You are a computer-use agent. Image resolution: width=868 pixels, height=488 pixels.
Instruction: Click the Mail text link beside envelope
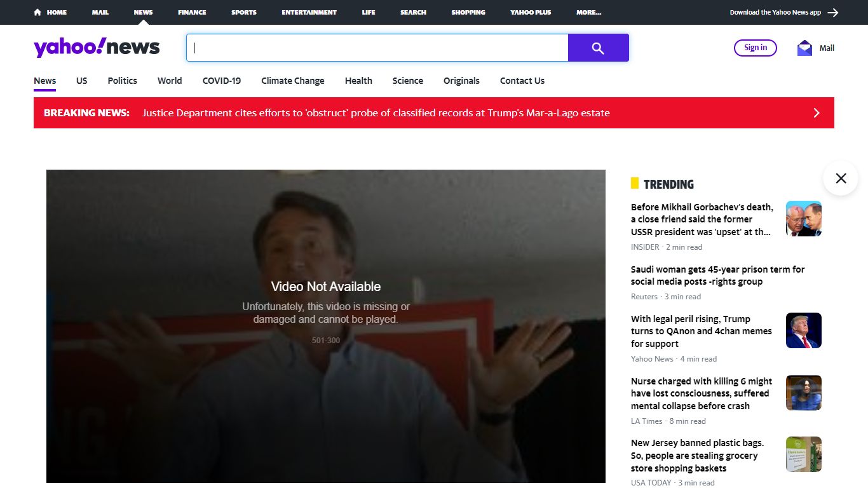pos(827,48)
